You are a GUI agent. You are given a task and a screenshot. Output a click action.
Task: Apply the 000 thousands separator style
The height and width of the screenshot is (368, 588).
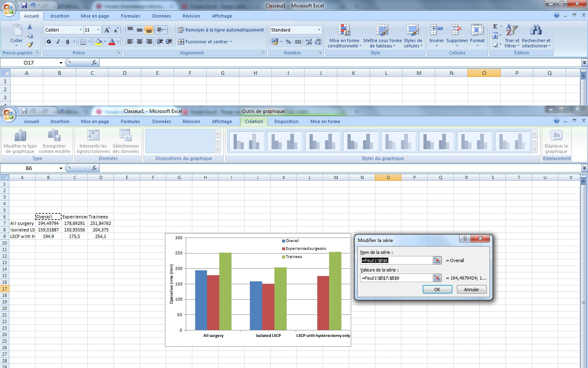[298, 42]
